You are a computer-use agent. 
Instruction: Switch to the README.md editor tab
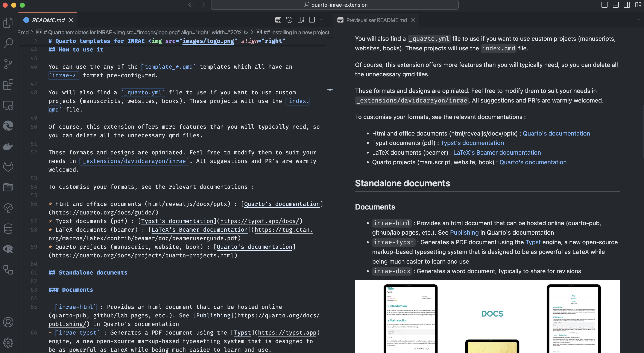click(48, 20)
